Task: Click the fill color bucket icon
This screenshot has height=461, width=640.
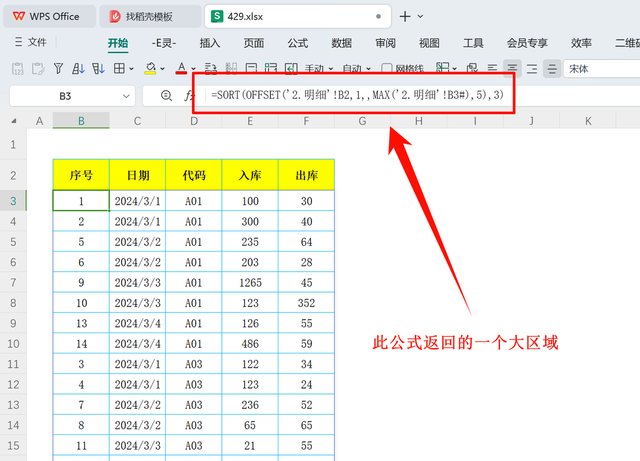Action: pos(151,69)
